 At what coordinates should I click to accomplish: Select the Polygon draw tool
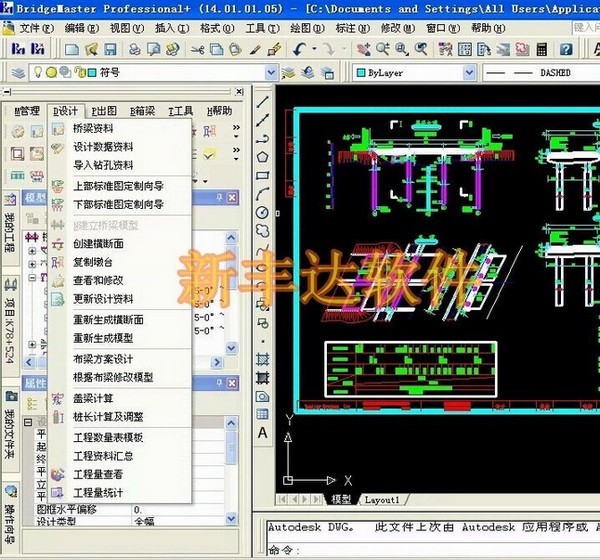(x=262, y=157)
